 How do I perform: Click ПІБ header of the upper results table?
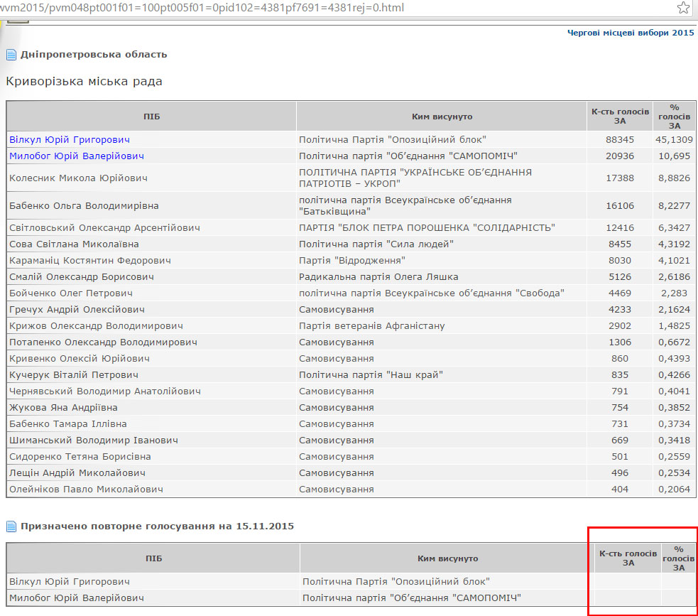[151, 117]
